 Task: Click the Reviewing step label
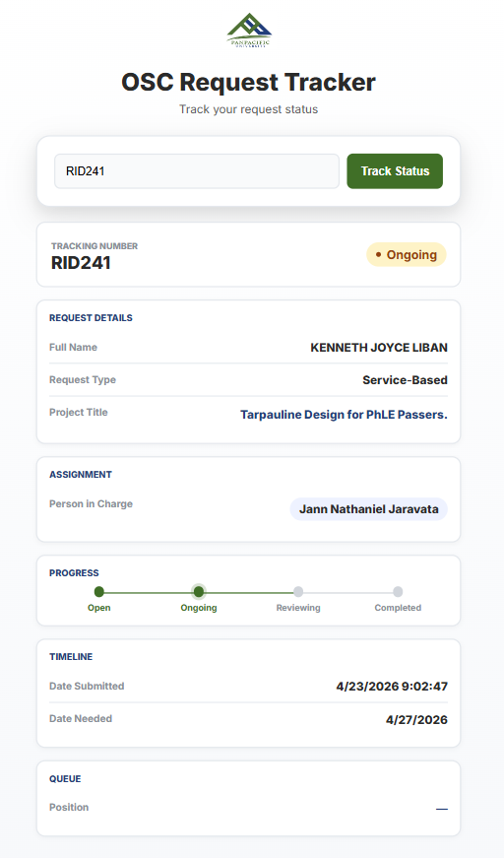[298, 608]
